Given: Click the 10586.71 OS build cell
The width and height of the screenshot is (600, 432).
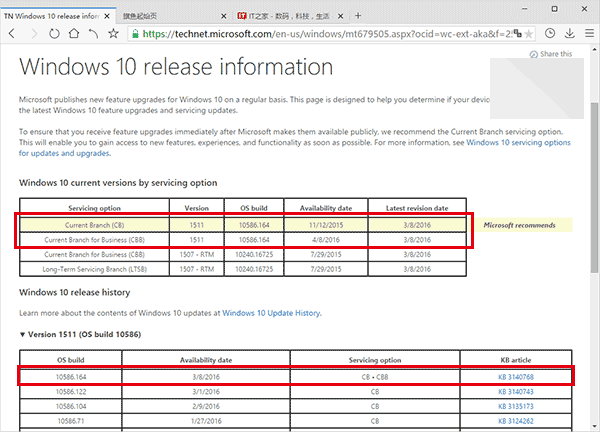Looking at the screenshot, I should 71,421.
